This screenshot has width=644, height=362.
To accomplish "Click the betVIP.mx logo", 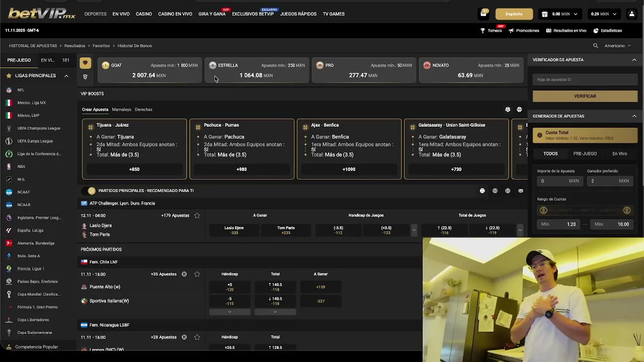I will pos(42,14).
